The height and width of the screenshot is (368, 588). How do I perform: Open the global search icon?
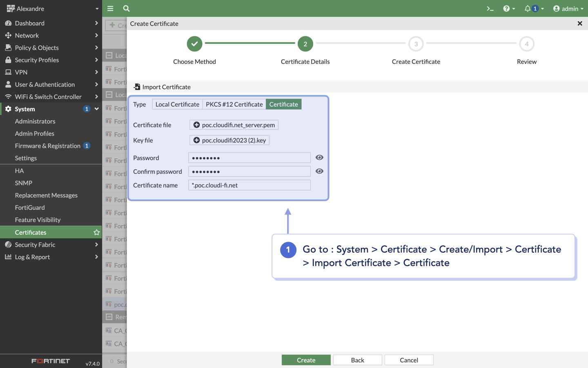[x=126, y=8]
